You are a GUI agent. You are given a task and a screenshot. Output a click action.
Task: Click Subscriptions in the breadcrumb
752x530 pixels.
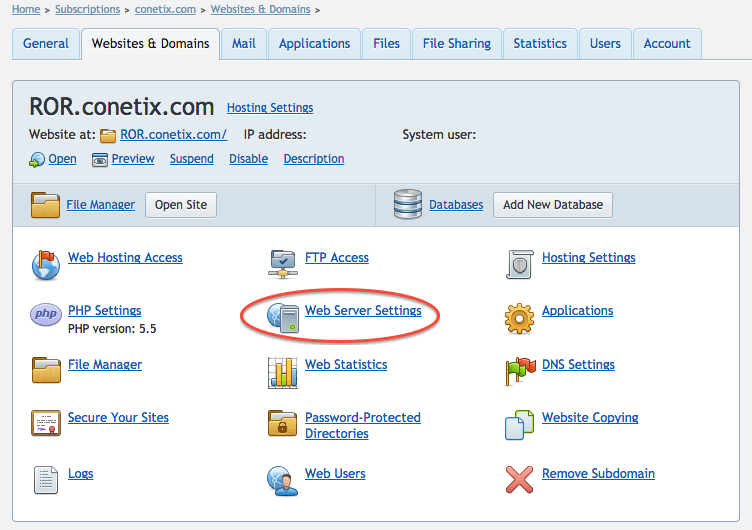pos(88,9)
